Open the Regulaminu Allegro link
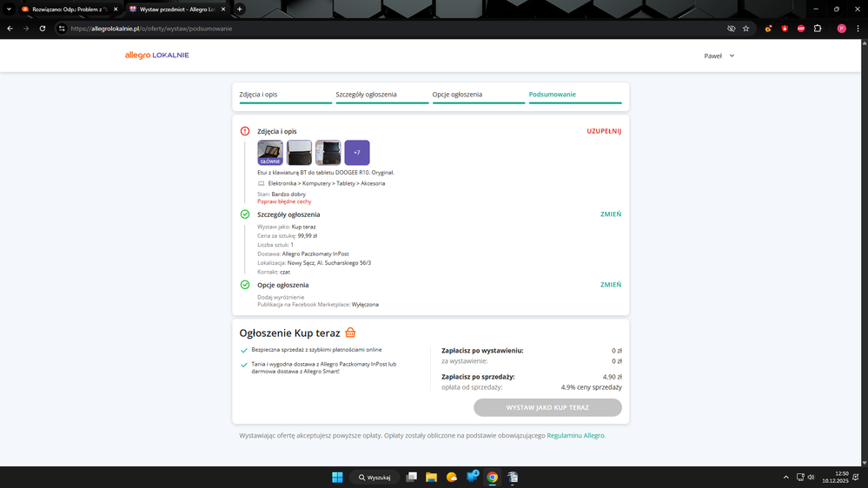This screenshot has width=868, height=488. pyautogui.click(x=575, y=436)
